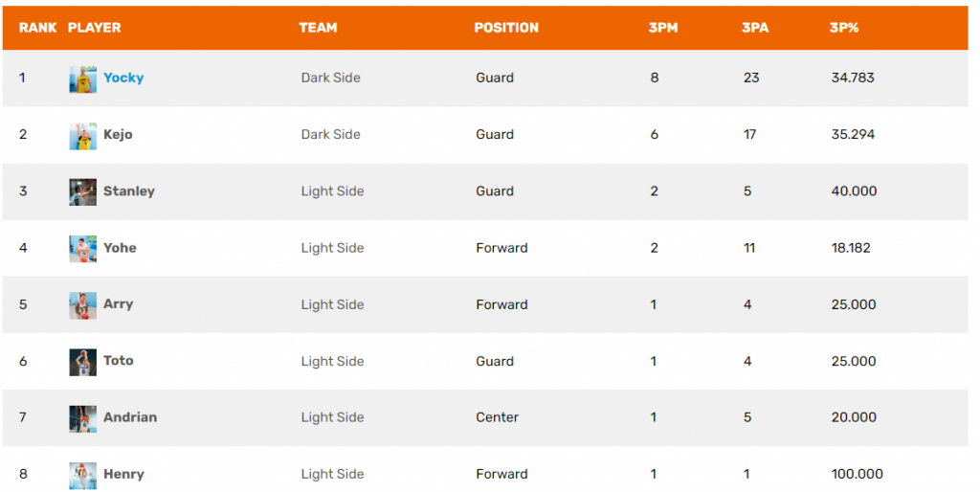
Task: Open Stanley's player name link
Action: pyautogui.click(x=128, y=190)
